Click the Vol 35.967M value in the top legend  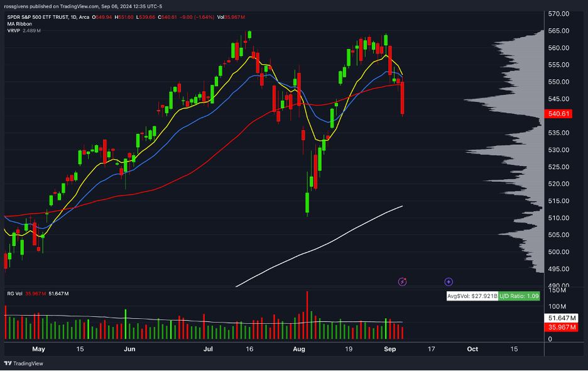[x=231, y=17]
